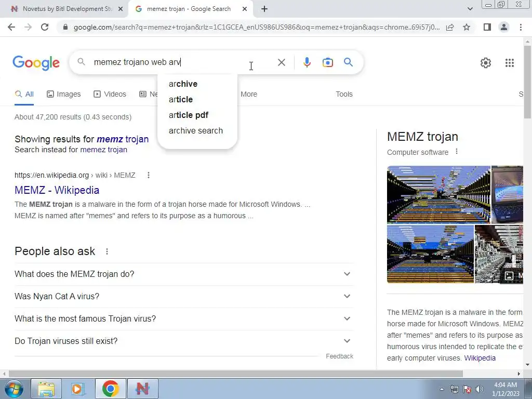Open Google apps grid
Viewport: 532px width, 399px height.
pyautogui.click(x=509, y=63)
